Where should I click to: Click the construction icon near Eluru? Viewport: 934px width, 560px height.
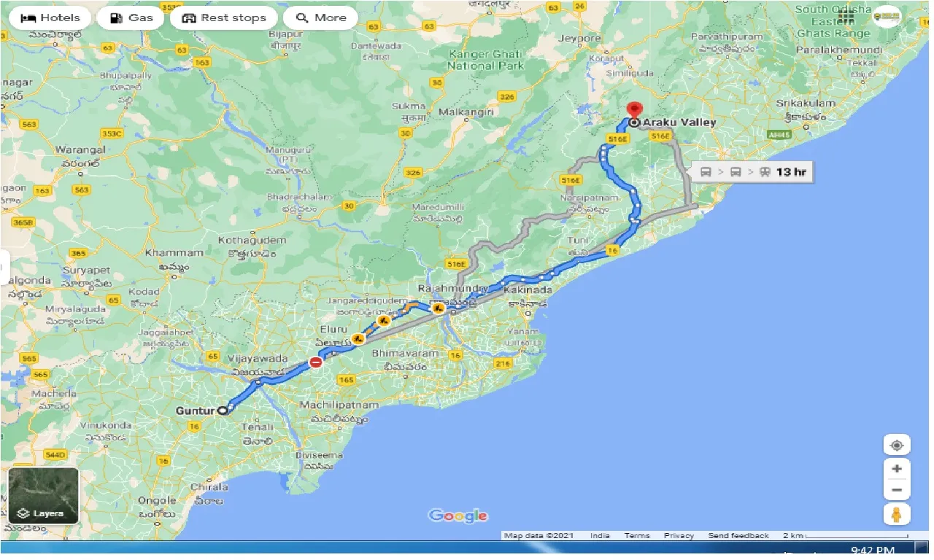[x=358, y=339]
